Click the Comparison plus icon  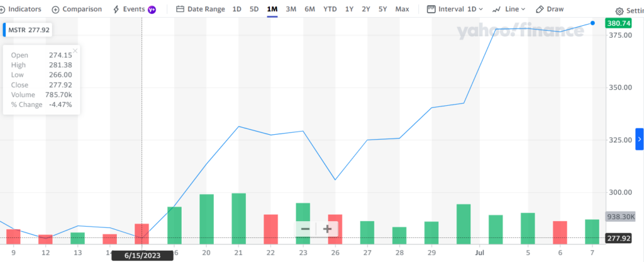click(55, 9)
